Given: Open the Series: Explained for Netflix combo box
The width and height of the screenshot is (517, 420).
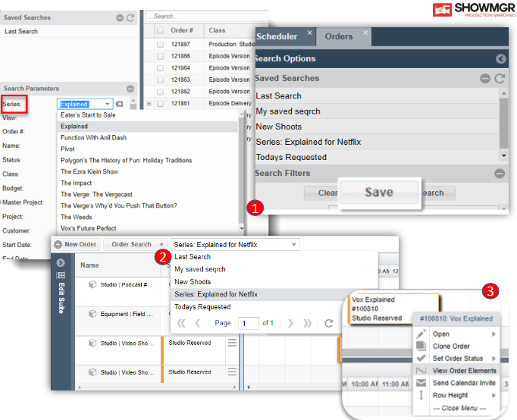Looking at the screenshot, I should pyautogui.click(x=235, y=245).
